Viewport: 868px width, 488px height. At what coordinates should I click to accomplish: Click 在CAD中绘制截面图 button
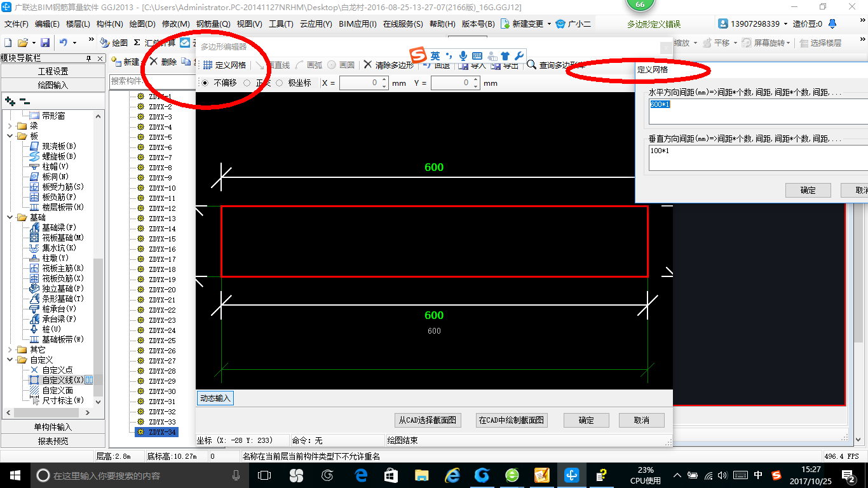pyautogui.click(x=512, y=420)
